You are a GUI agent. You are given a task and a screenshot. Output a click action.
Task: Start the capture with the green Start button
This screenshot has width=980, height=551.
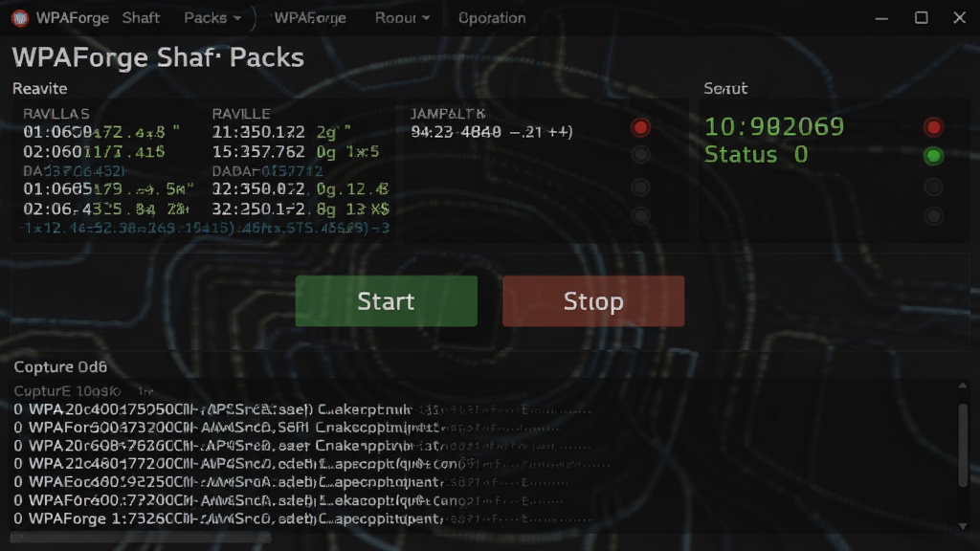(x=387, y=301)
